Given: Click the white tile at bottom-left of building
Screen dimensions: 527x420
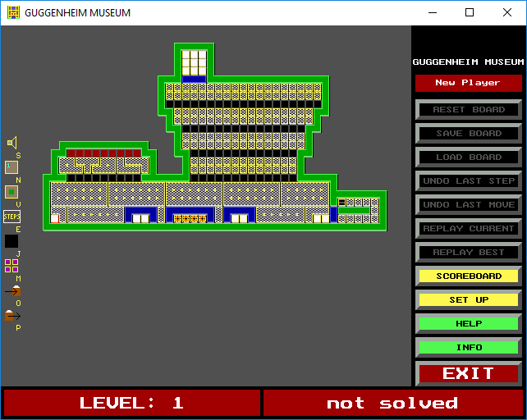Looking at the screenshot, I should [x=55, y=219].
